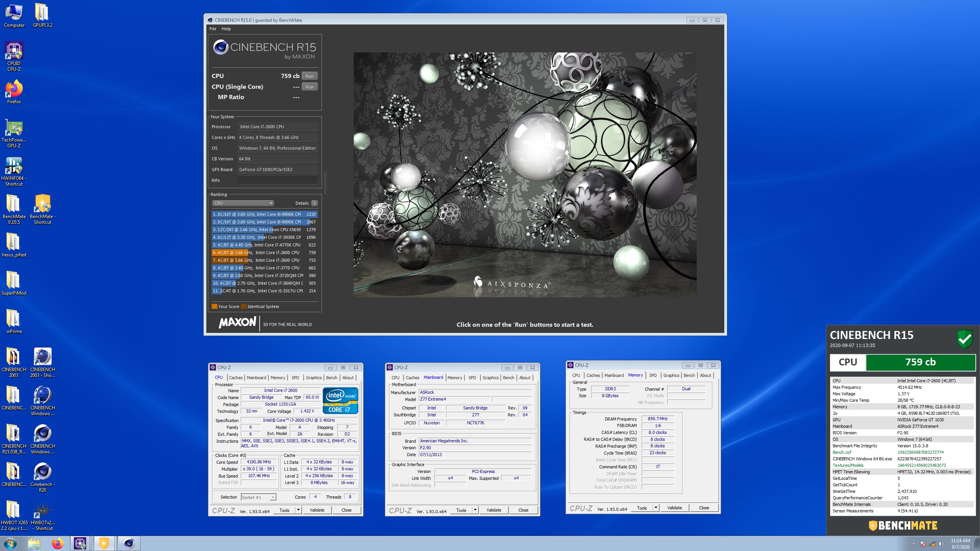Click the Windows Start button
This screenshot has width=980, height=551.
(10, 543)
